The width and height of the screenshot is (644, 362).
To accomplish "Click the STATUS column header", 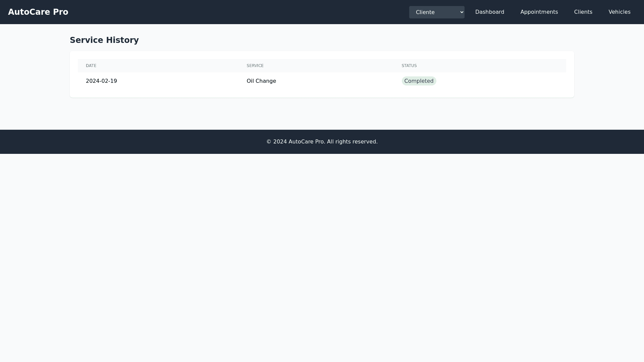I will 409,66.
